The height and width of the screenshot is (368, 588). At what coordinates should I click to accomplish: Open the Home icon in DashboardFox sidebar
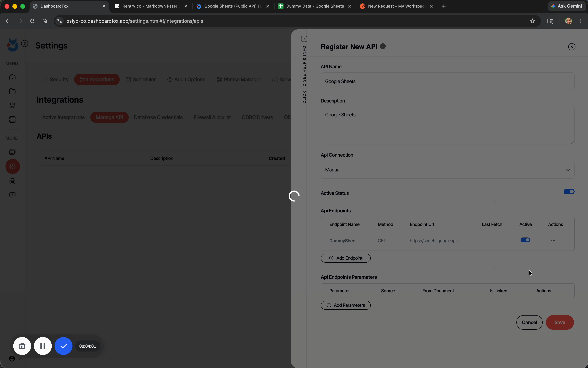click(12, 77)
